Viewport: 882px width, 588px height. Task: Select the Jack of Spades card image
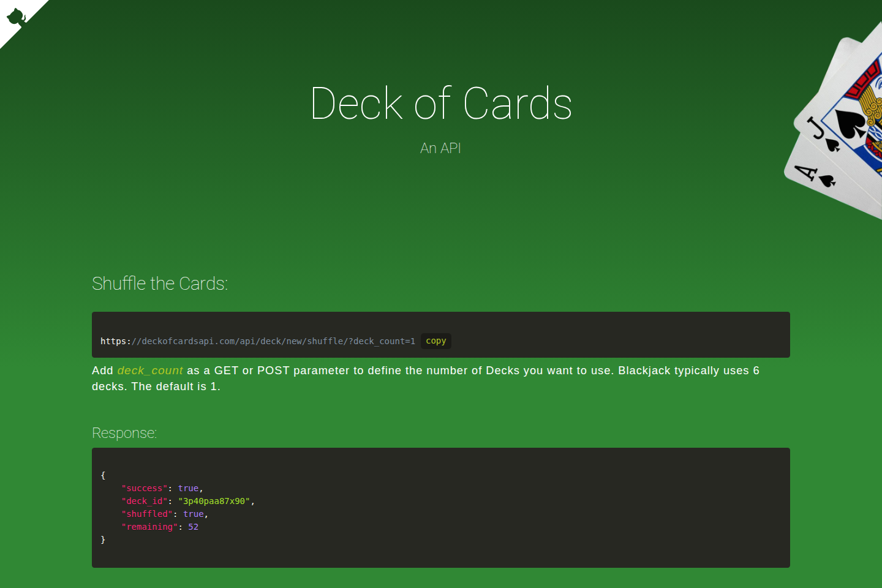pos(833,123)
